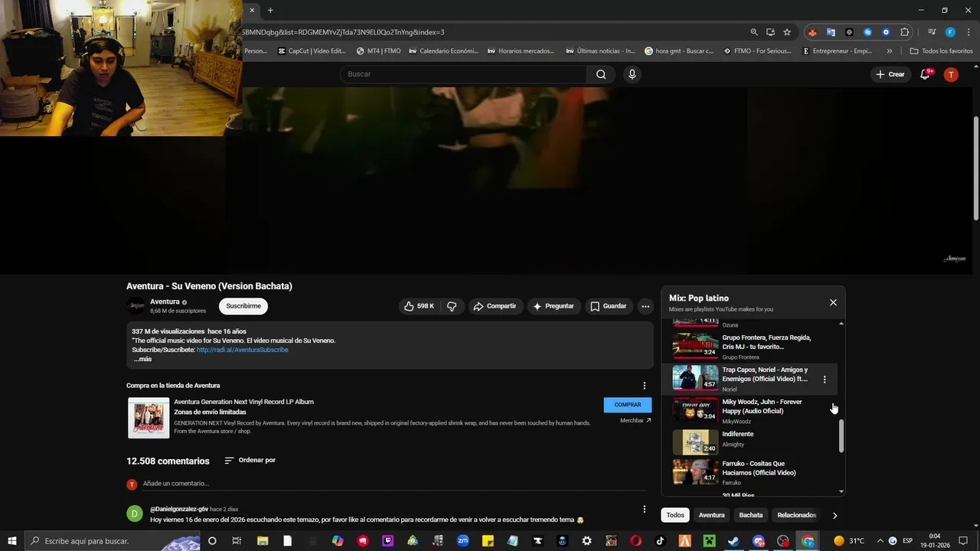The height and width of the screenshot is (551, 980).
Task: Click the Suscribirme button
Action: click(x=243, y=306)
